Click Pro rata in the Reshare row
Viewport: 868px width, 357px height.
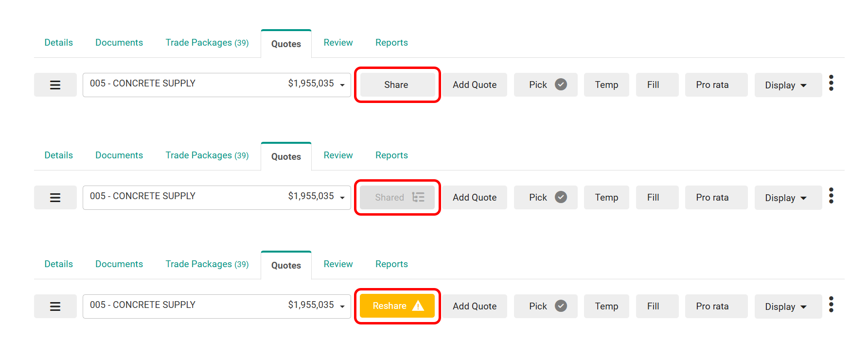coord(712,306)
